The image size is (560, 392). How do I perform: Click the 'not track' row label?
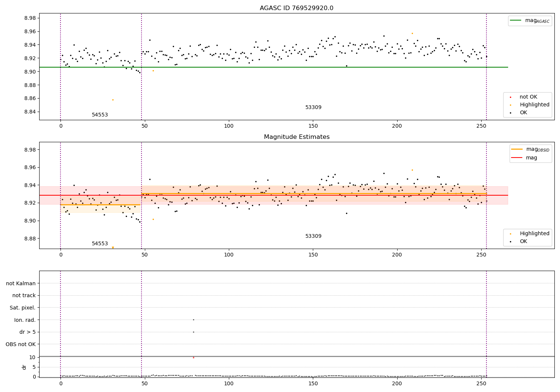tap(24, 296)
